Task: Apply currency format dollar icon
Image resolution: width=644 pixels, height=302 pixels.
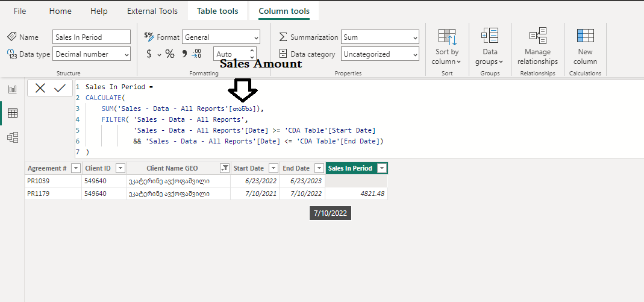Action: pos(149,54)
